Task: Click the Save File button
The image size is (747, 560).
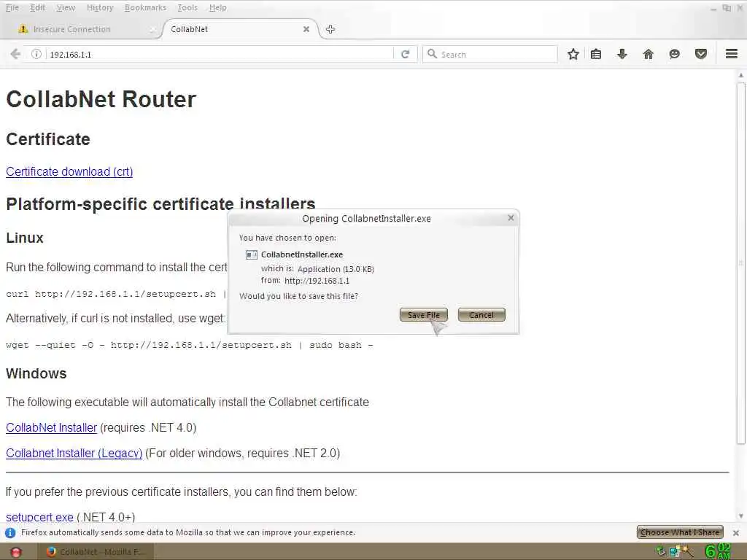Action: (424, 315)
